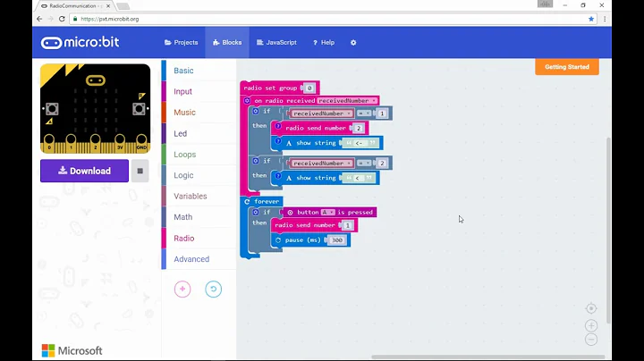
Task: Click the show string '<-' text field
Action: tap(361, 143)
